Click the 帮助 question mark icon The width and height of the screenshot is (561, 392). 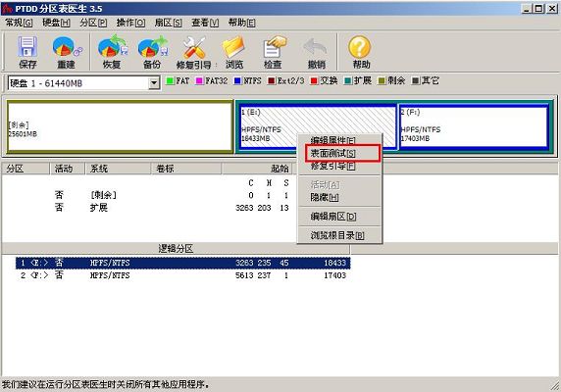pos(360,47)
